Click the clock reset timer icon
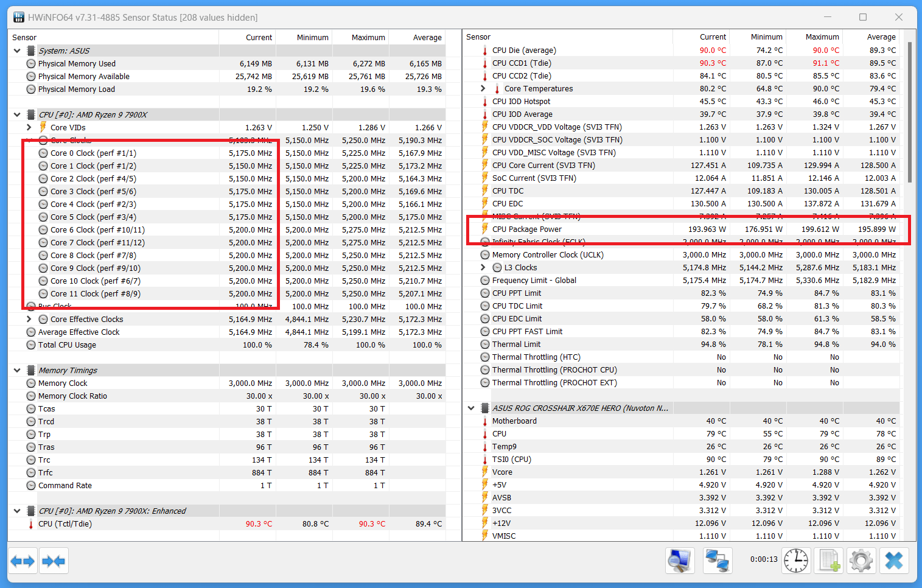The image size is (922, 588). point(796,561)
